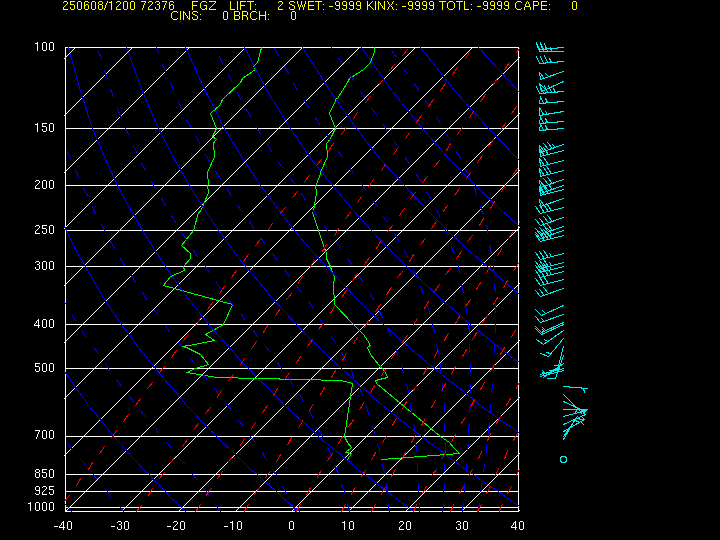Select station number 72376 in the header
720x540 pixels.
(x=158, y=6)
